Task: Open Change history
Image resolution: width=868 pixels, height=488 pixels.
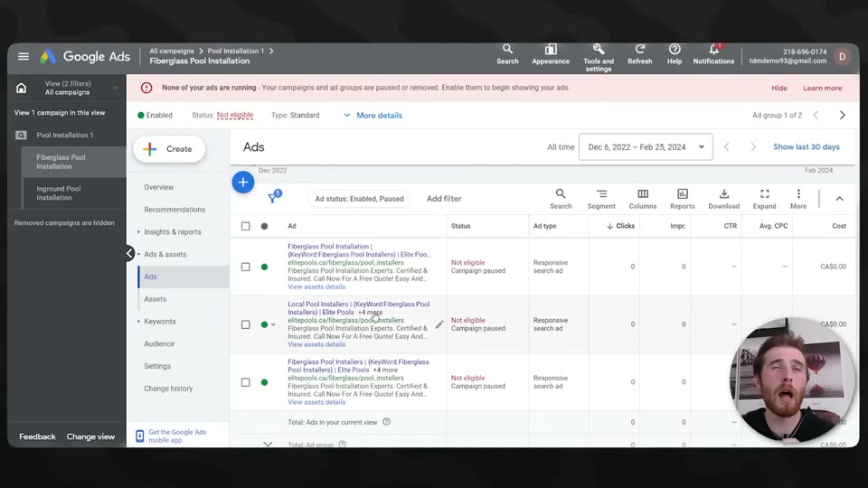Action: [x=168, y=389]
